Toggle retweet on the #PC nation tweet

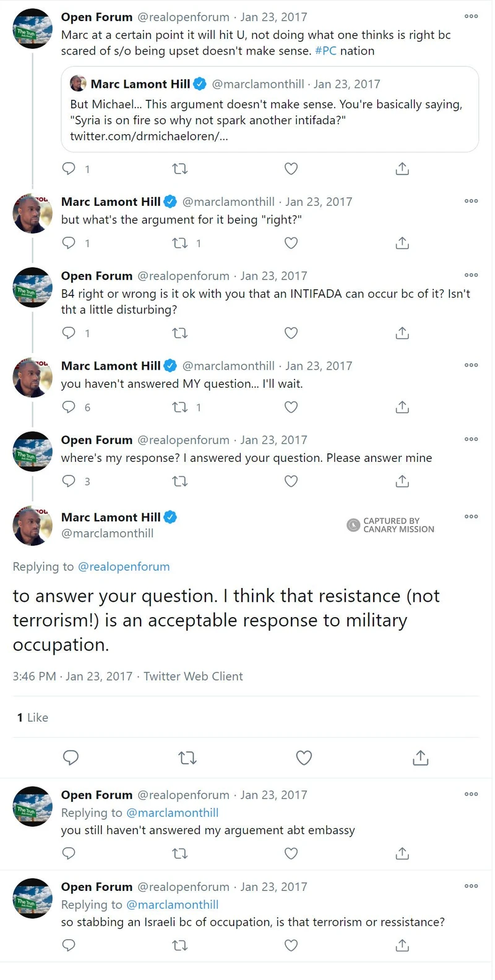(179, 168)
